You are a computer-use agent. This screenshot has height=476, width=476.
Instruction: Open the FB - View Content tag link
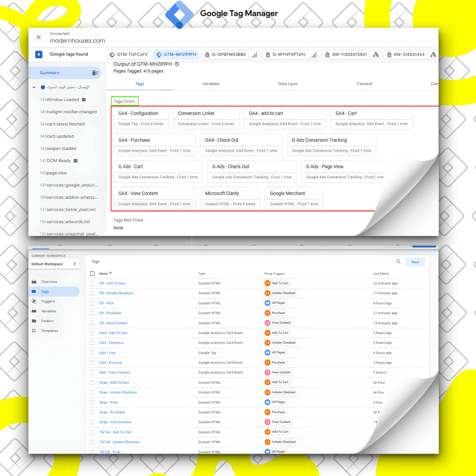click(113, 323)
